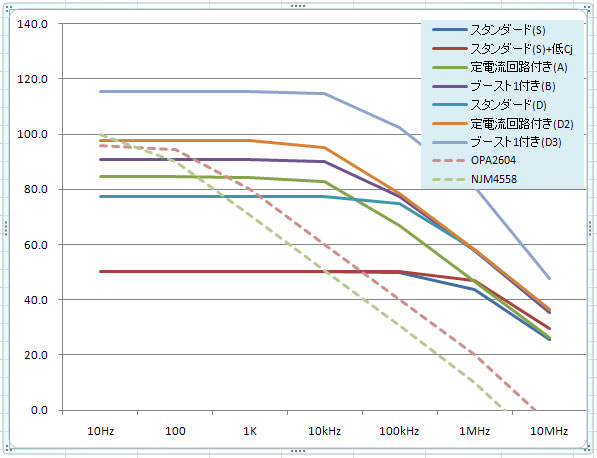
Task: Select the スタンダード(S)+低Cj legend entry
Action: 503,48
